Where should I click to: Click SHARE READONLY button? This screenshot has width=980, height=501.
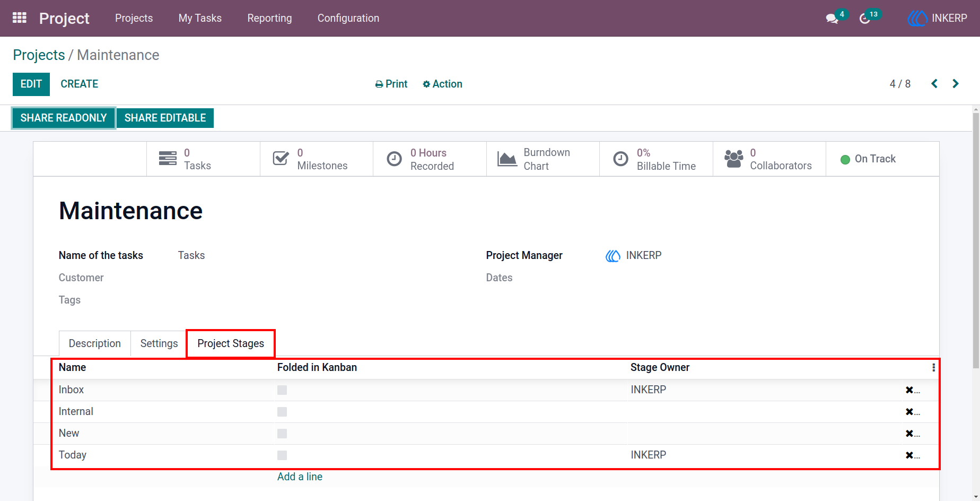click(64, 118)
